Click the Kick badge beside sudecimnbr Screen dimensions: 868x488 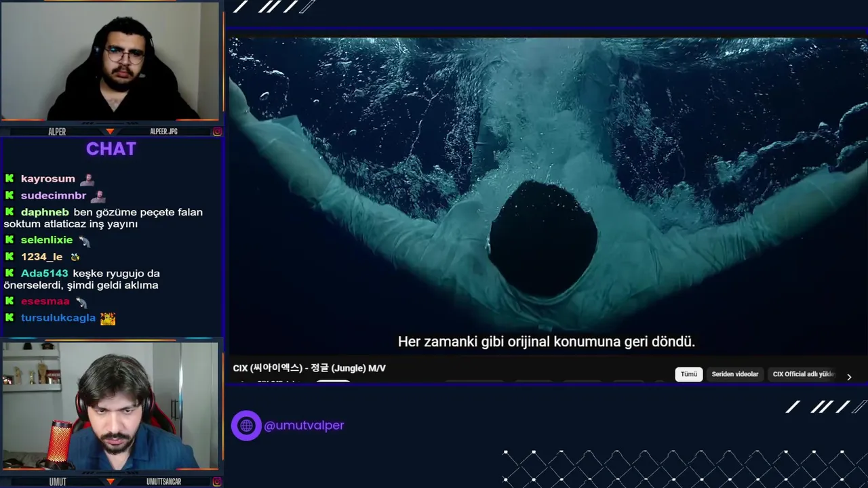pyautogui.click(x=9, y=195)
